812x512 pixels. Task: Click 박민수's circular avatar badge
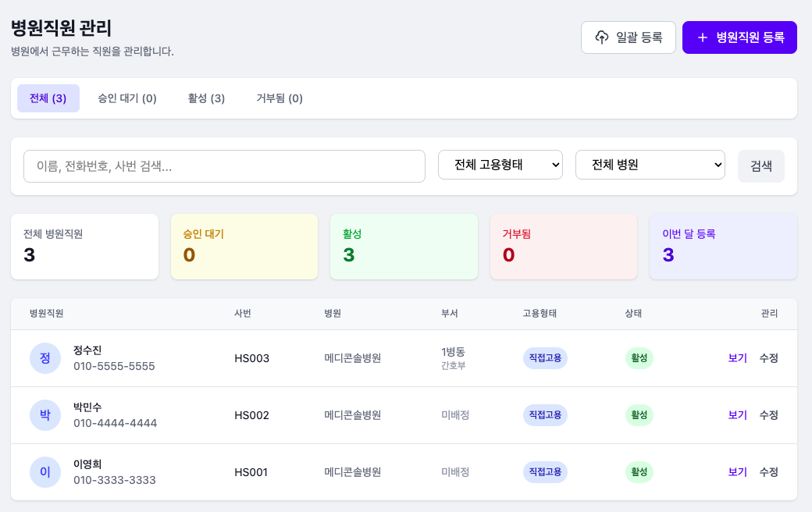click(x=45, y=415)
